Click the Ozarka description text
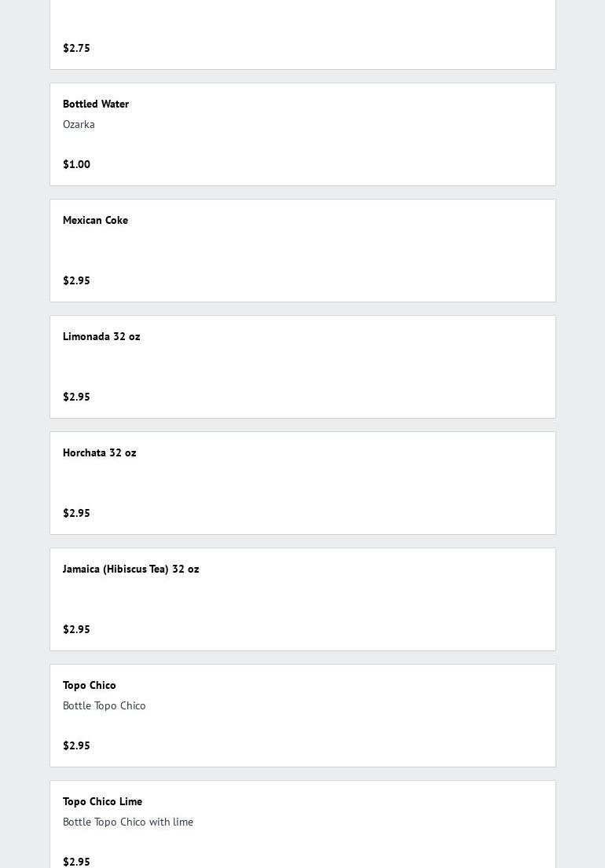This screenshot has height=868, width=605. 79,125
